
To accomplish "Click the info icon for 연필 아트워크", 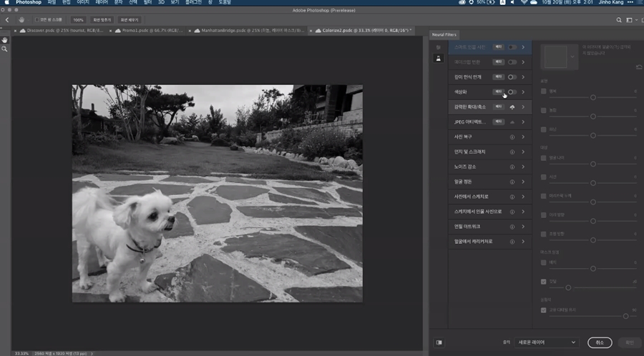I will pos(512,227).
